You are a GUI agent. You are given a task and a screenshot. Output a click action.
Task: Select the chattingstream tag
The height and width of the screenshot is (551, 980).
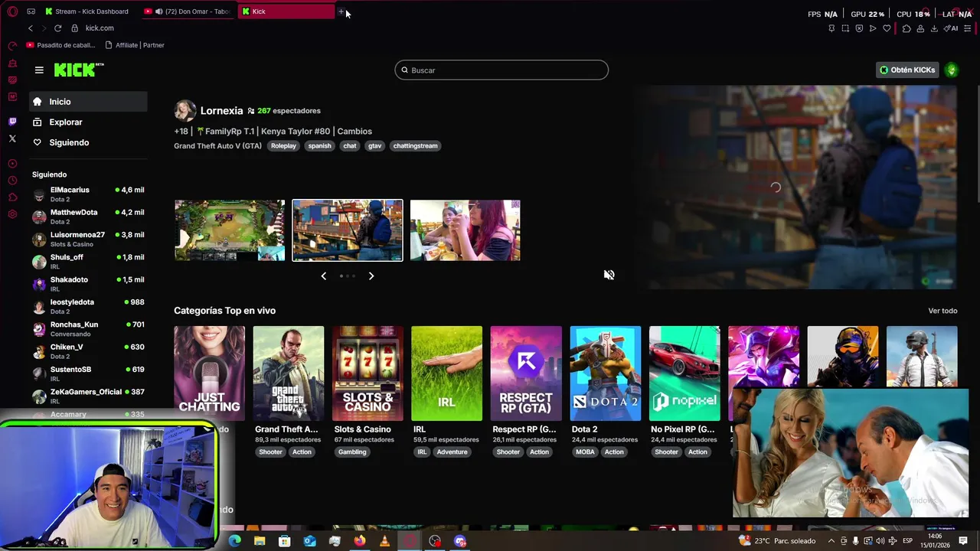[415, 145]
